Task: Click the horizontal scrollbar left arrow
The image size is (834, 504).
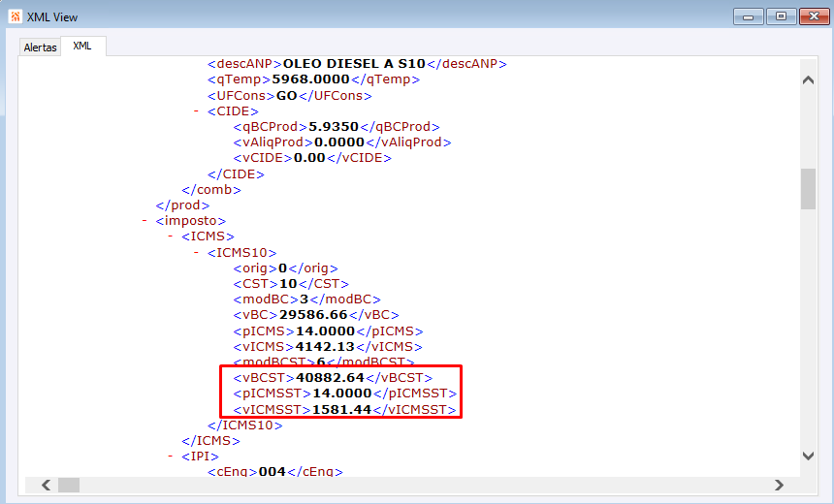Action: click(x=47, y=485)
